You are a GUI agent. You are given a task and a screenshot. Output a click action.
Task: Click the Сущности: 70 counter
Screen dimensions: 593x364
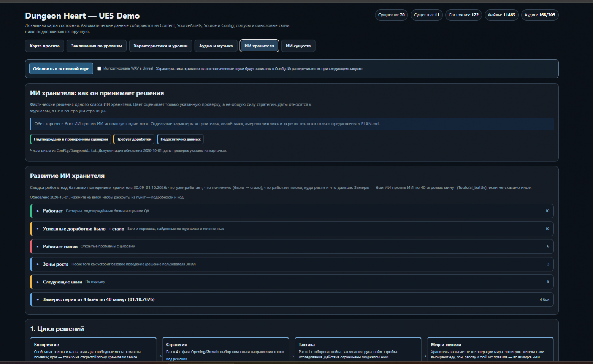(392, 15)
